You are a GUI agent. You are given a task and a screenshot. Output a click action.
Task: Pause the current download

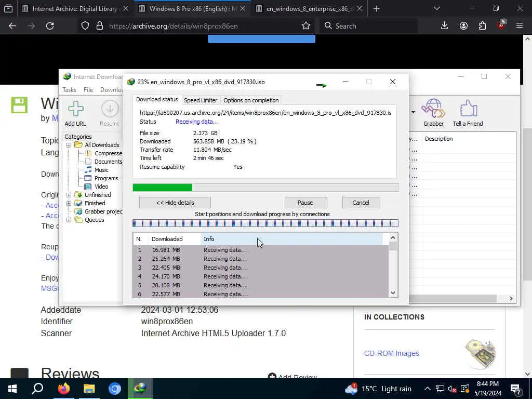(x=305, y=203)
